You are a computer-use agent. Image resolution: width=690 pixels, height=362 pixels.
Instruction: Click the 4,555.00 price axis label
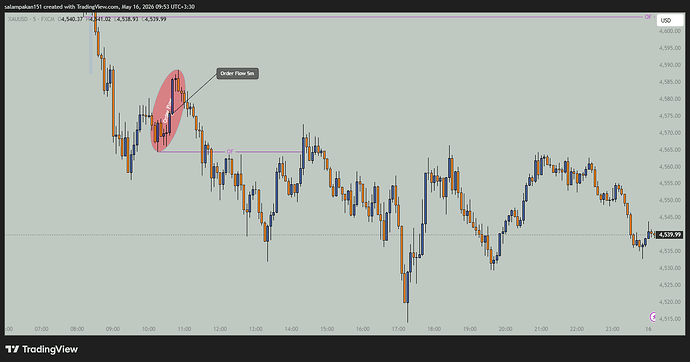coord(670,183)
